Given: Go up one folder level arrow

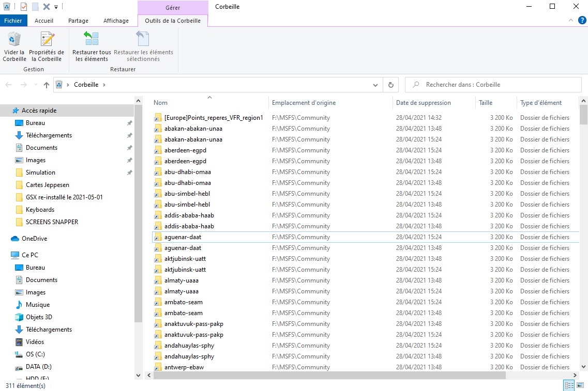Looking at the screenshot, I should pyautogui.click(x=47, y=85).
